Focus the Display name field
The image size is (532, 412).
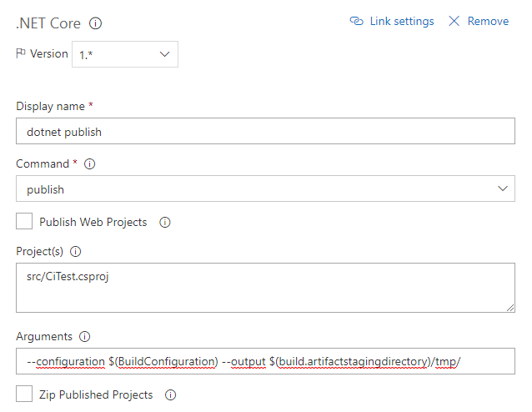click(265, 131)
